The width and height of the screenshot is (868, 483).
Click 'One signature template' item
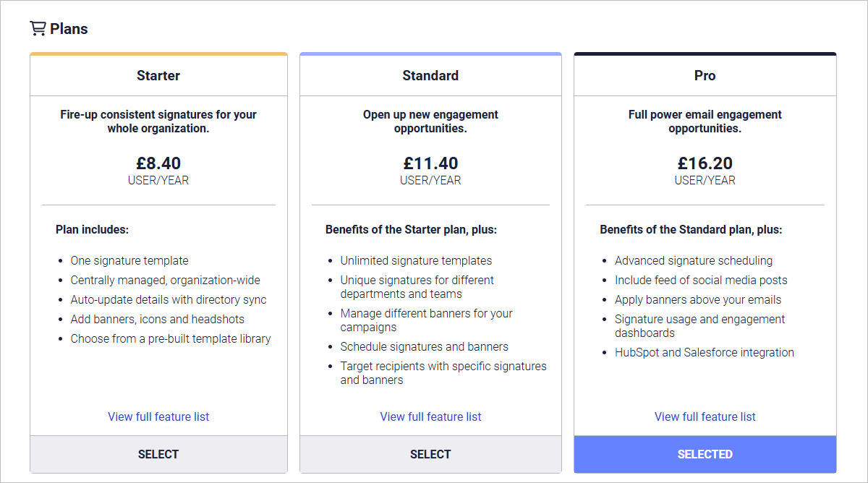point(129,261)
